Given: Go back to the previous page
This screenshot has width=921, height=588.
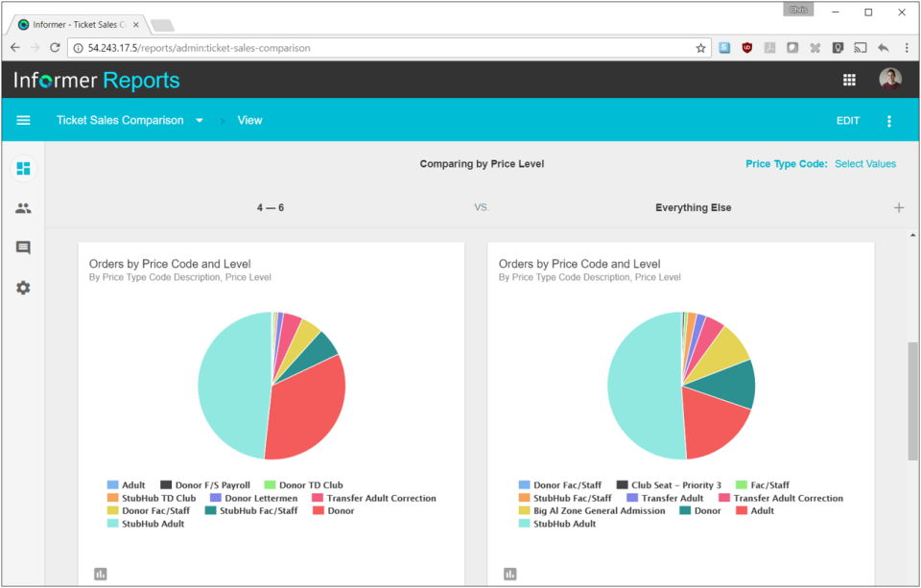Looking at the screenshot, I should (15, 48).
